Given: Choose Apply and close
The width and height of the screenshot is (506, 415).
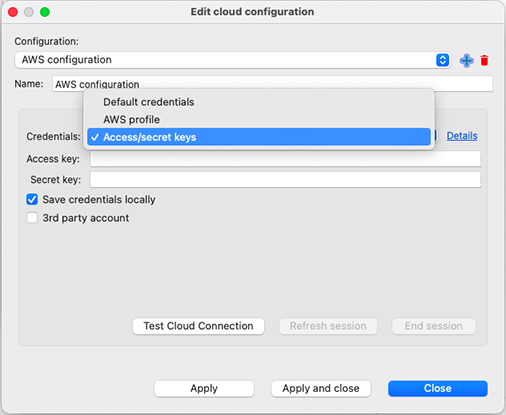Looking at the screenshot, I should pyautogui.click(x=321, y=388).
